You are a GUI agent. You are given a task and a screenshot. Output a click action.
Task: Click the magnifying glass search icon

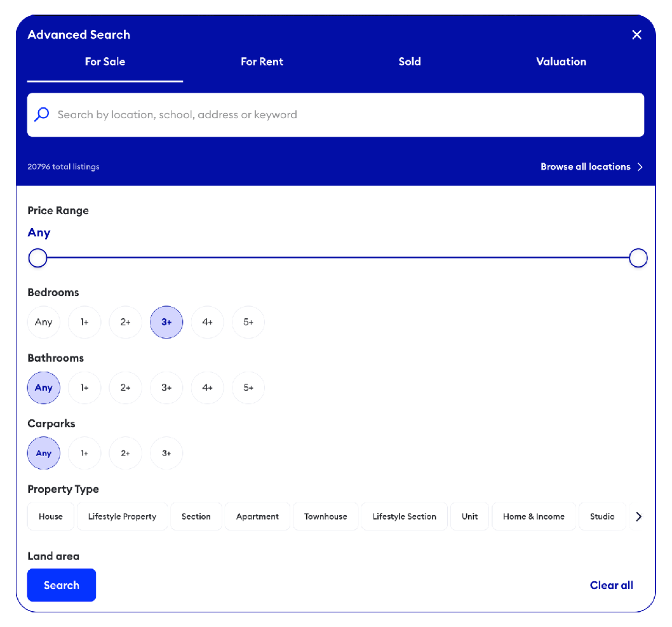42,115
